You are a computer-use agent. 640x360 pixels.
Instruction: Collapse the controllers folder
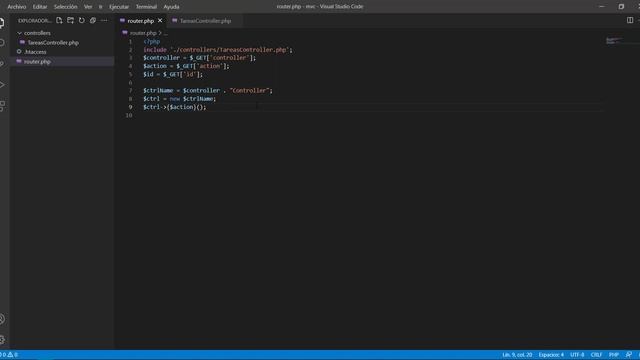(37, 33)
